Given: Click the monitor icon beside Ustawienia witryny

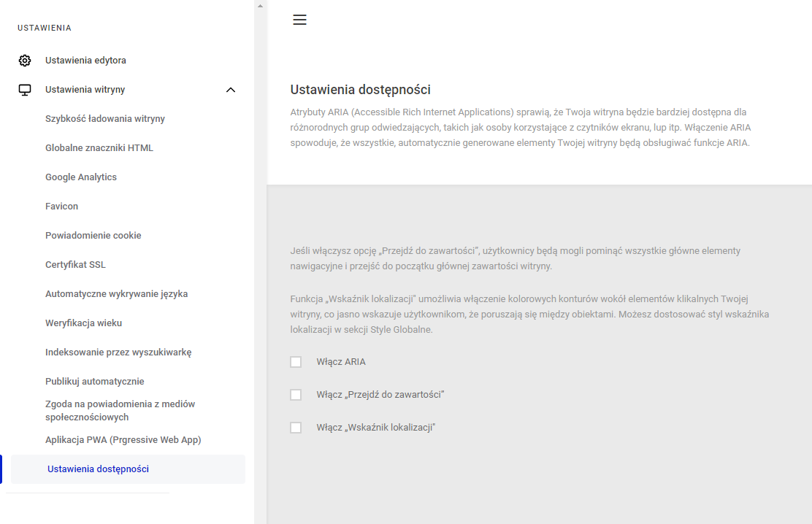Looking at the screenshot, I should [24, 90].
